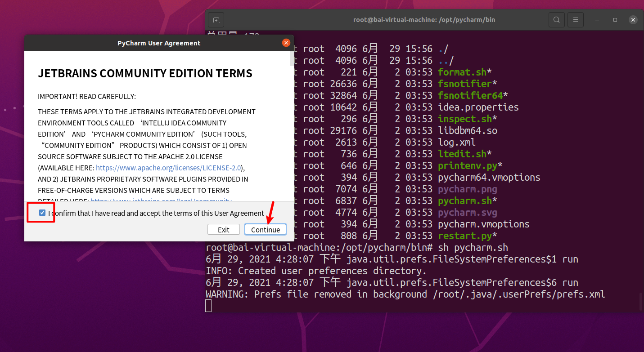The width and height of the screenshot is (644, 352).
Task: Click pycharm64.vmoptions in terminal listing
Action: tap(489, 177)
